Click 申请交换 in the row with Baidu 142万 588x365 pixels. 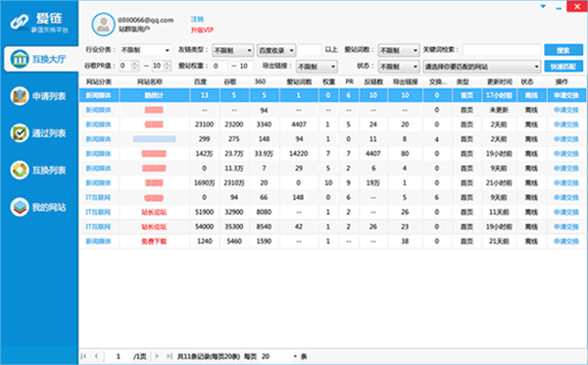pyautogui.click(x=566, y=154)
